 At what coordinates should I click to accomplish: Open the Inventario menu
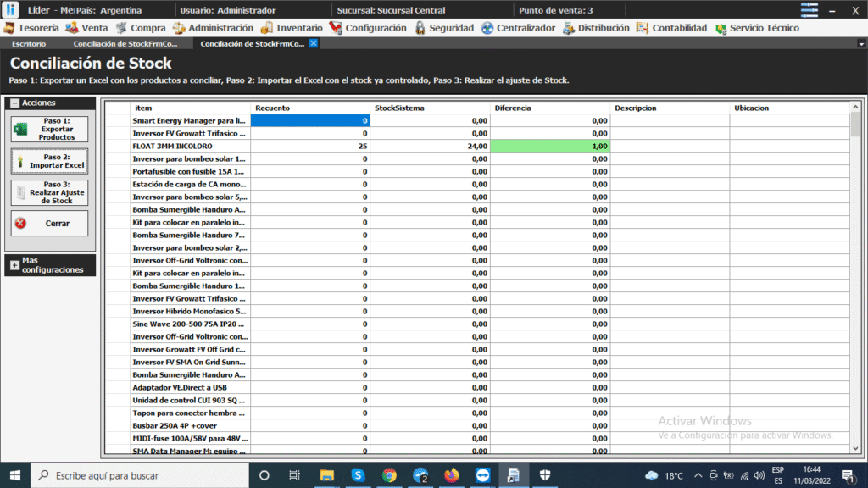click(292, 28)
